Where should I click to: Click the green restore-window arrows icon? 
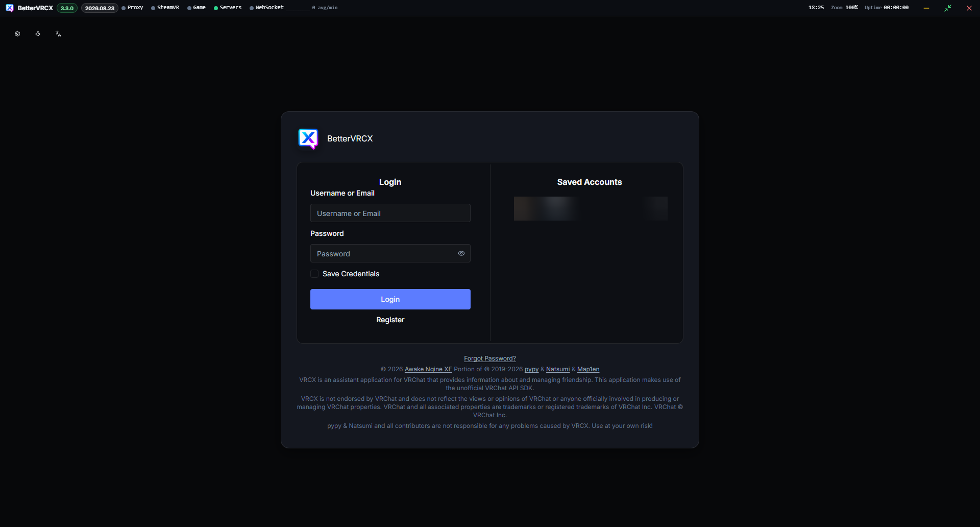coord(948,8)
